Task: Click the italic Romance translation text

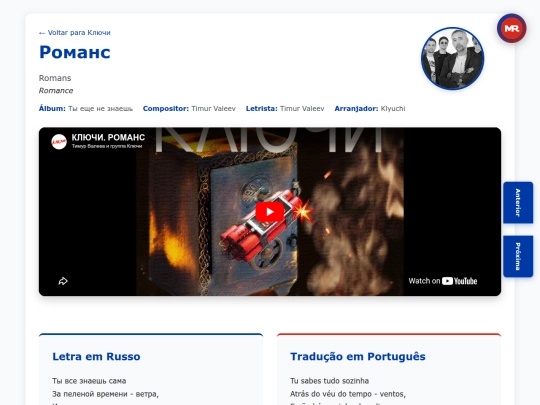Action: [x=56, y=91]
